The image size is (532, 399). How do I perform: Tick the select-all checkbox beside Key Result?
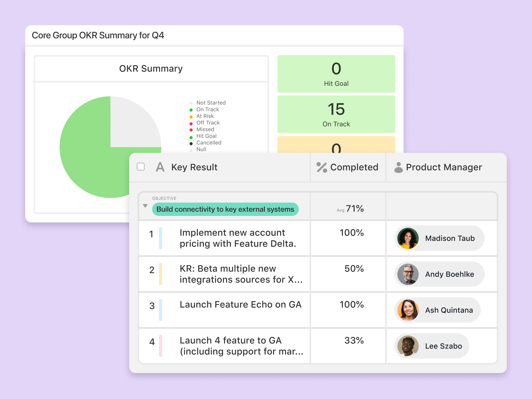[141, 167]
